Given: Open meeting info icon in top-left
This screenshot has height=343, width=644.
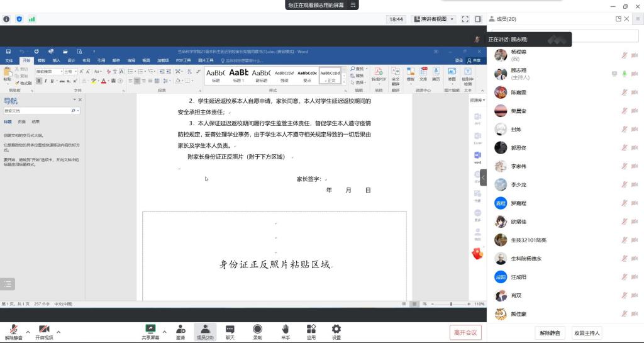Looking at the screenshot, I should tap(6, 19).
